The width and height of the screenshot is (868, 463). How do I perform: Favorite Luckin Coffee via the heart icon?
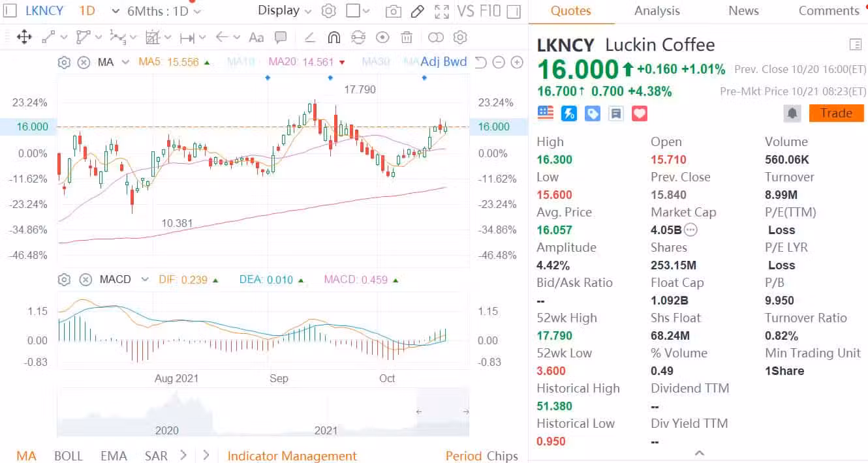[639, 113]
